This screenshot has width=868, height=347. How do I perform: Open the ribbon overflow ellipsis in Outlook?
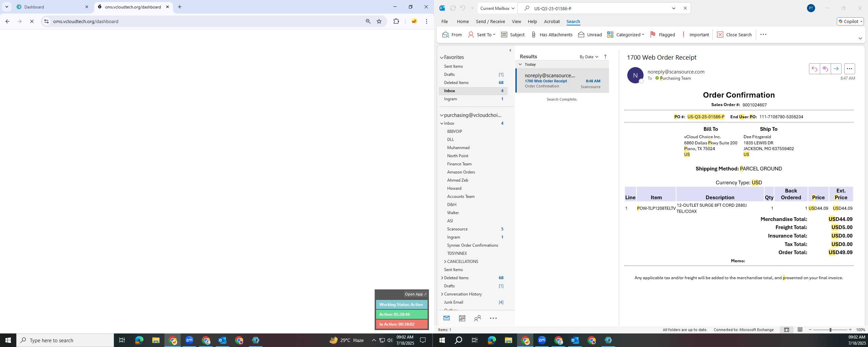763,35
